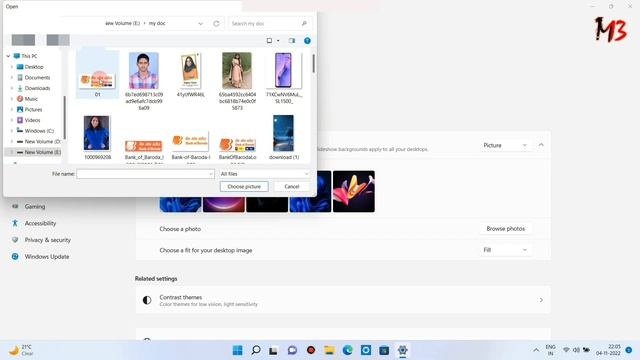Click the Settings gear taskbar icon
Screen dimensions: 640x360
point(402,350)
